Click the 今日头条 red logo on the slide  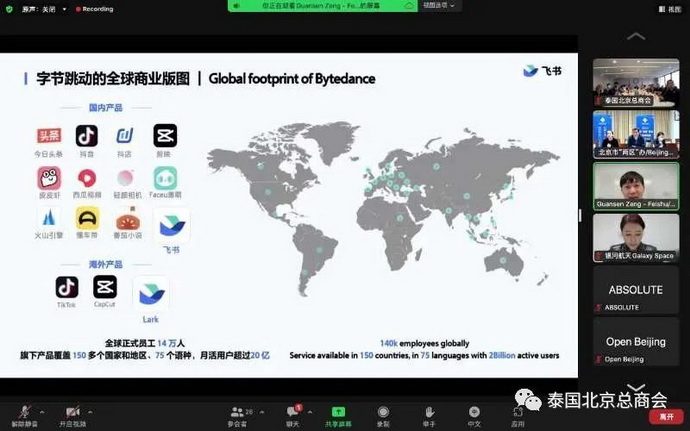pos(49,136)
